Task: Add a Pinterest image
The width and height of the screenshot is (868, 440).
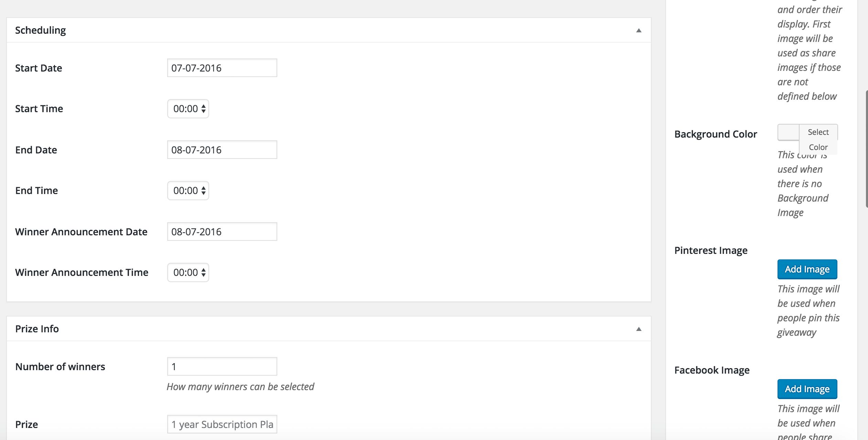Action: 807,269
